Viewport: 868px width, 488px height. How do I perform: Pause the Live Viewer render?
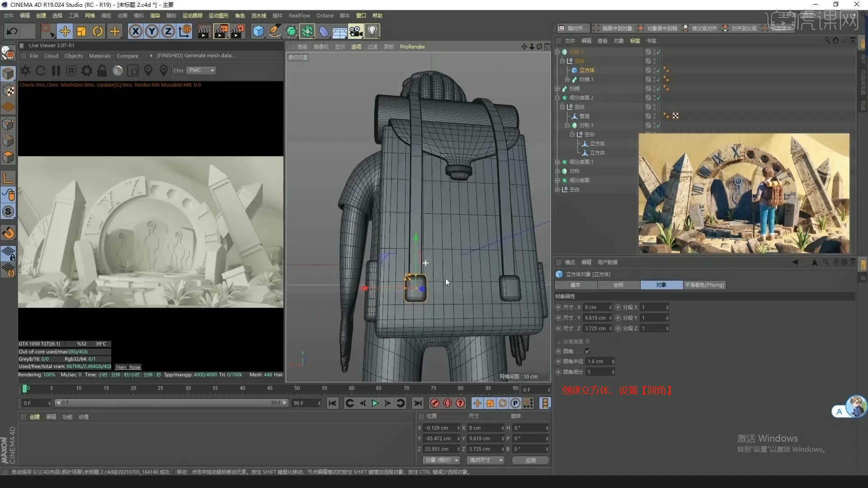click(56, 70)
